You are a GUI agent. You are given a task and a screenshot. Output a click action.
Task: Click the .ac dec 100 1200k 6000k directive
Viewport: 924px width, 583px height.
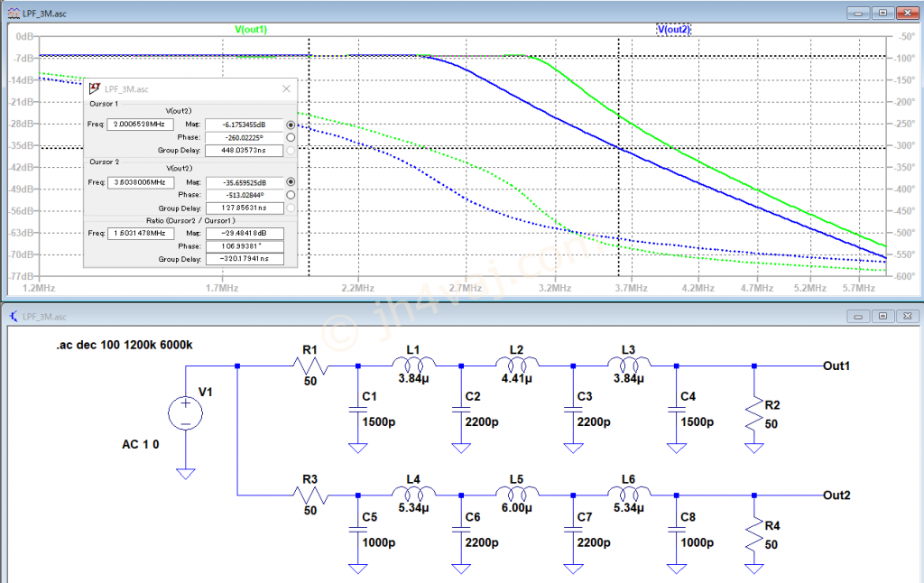(125, 346)
